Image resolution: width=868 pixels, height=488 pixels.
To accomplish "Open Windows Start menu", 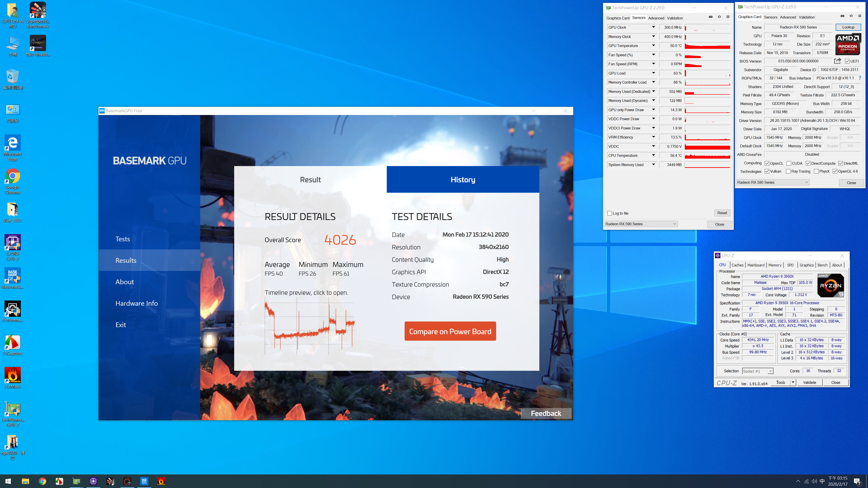I will pos(8,481).
